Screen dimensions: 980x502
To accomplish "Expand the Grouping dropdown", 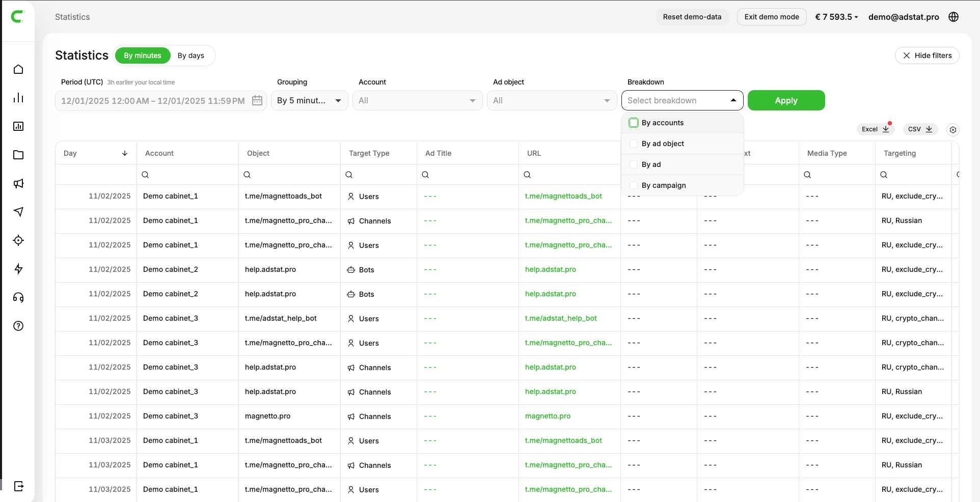I will [309, 101].
